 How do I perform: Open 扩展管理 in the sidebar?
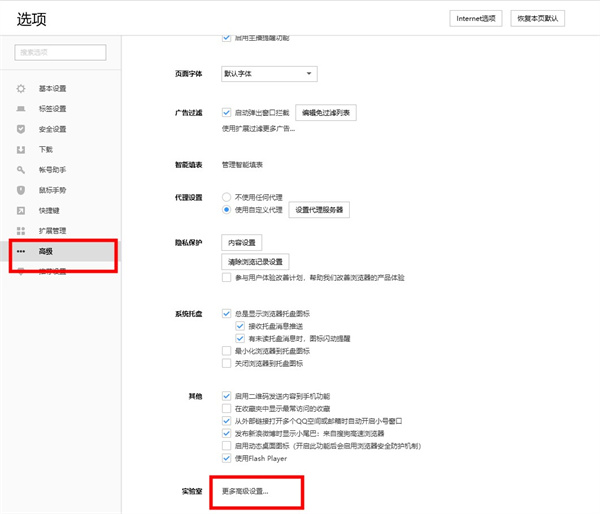tap(52, 230)
